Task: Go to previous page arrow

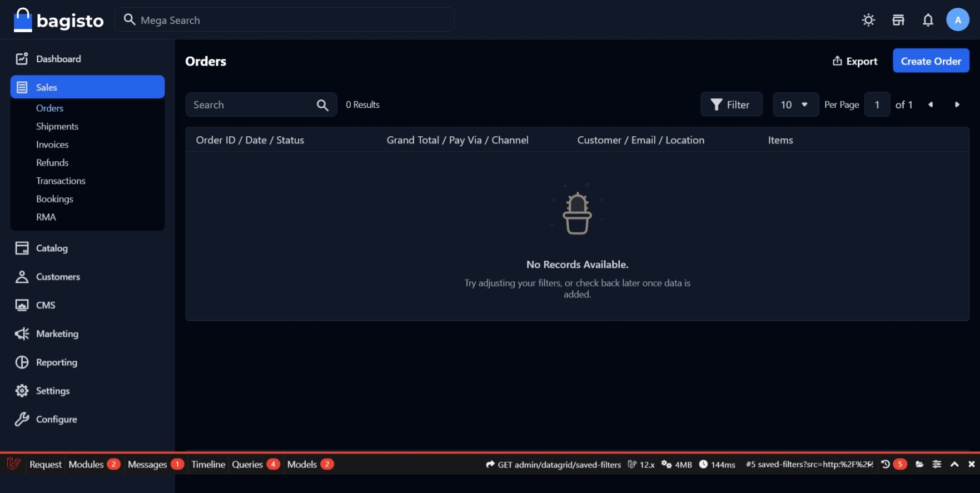Action: [930, 104]
